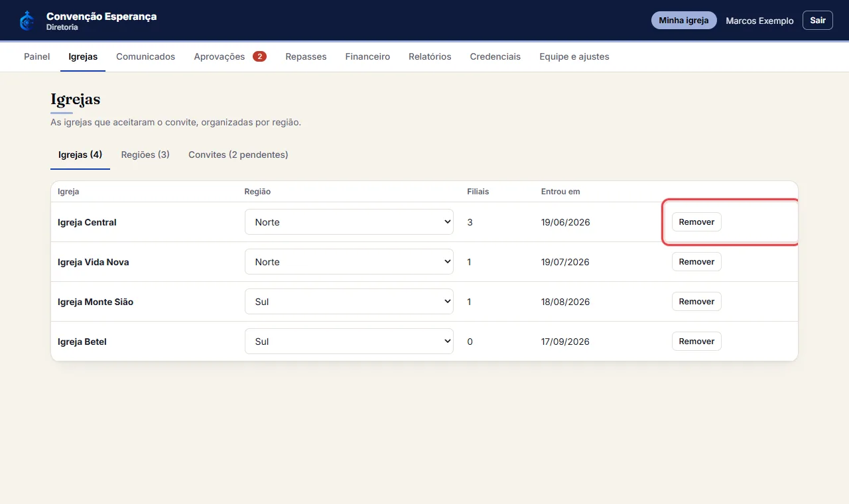The image size is (849, 504).
Task: Switch to the Regiões (3) sub-tab
Action: click(x=145, y=155)
